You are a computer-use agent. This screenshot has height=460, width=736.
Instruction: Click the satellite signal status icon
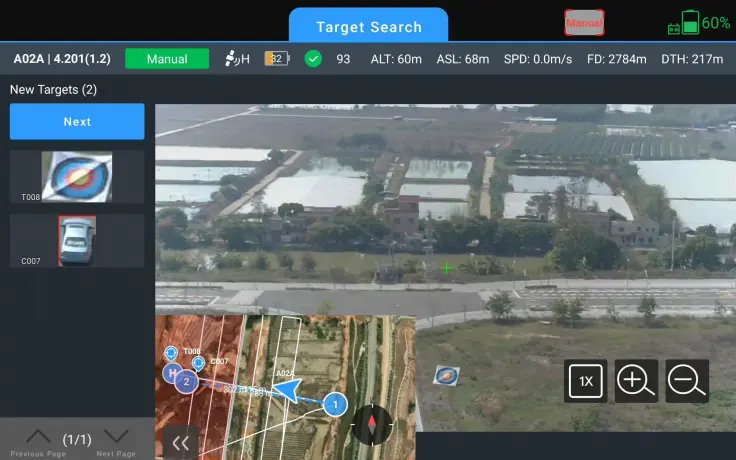[237, 59]
